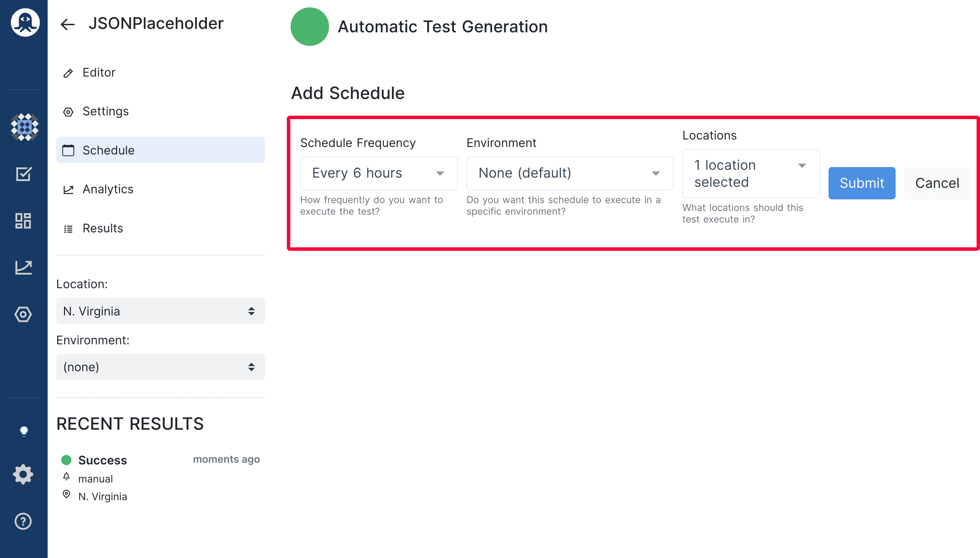Viewport: 980px width, 558px height.
Task: Open the Success recent result entry
Action: pos(161,477)
